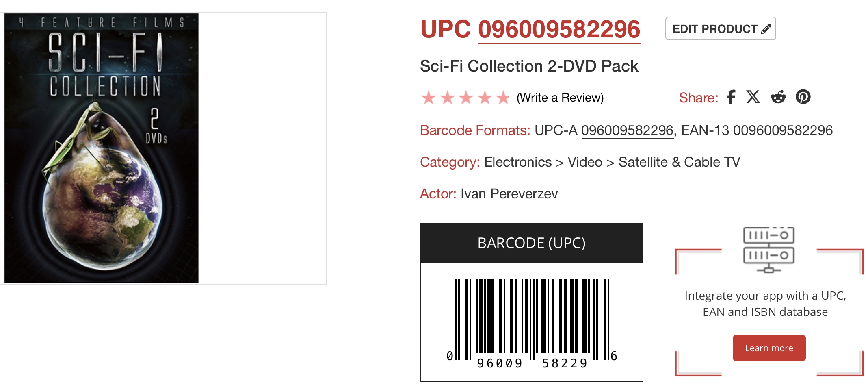Rate product with fifth star
This screenshot has width=868, height=387.
pyautogui.click(x=503, y=98)
